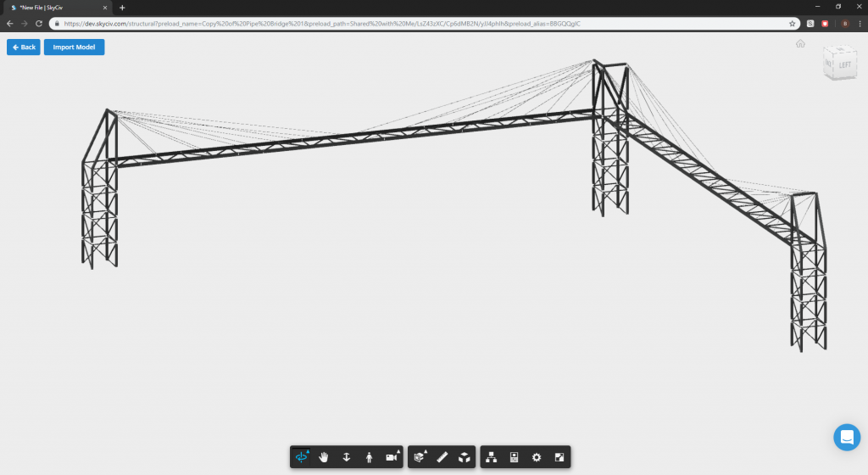Click the Home view icon
The height and width of the screenshot is (475, 868).
(x=800, y=44)
